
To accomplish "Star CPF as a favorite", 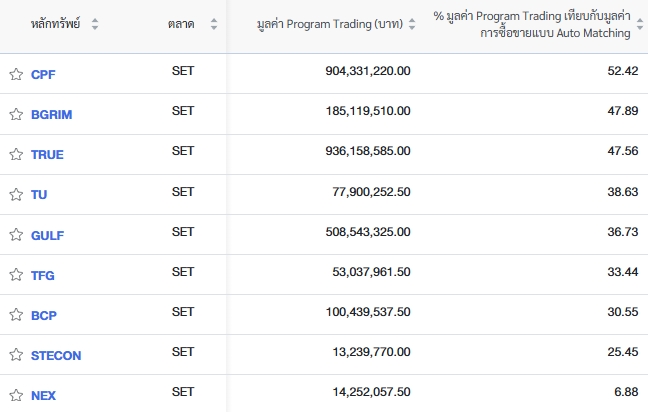I will 16,74.
